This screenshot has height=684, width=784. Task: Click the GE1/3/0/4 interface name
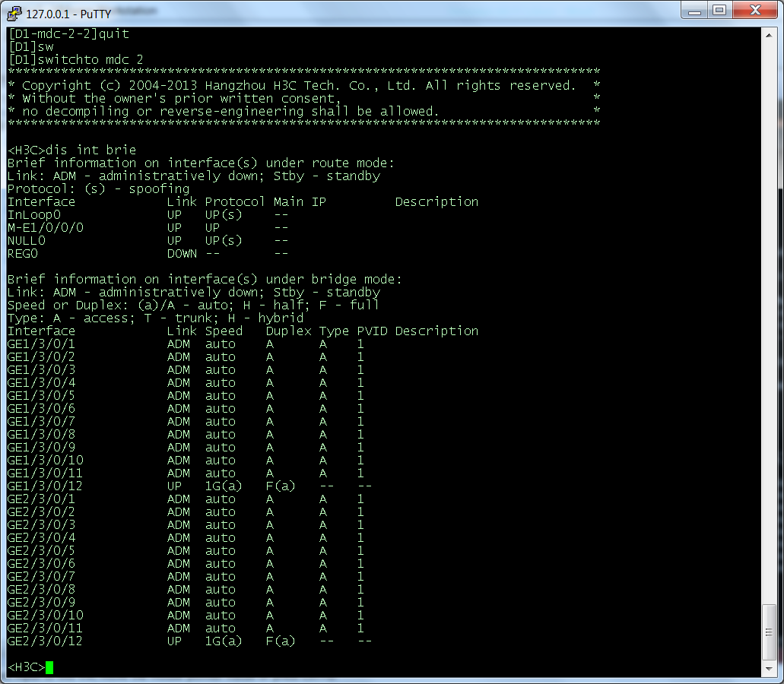click(x=42, y=383)
